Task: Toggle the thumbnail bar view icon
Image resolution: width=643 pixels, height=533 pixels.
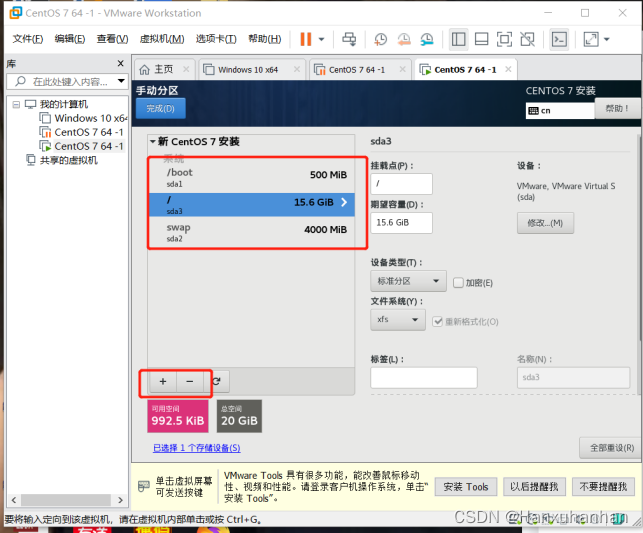Action: click(x=481, y=39)
